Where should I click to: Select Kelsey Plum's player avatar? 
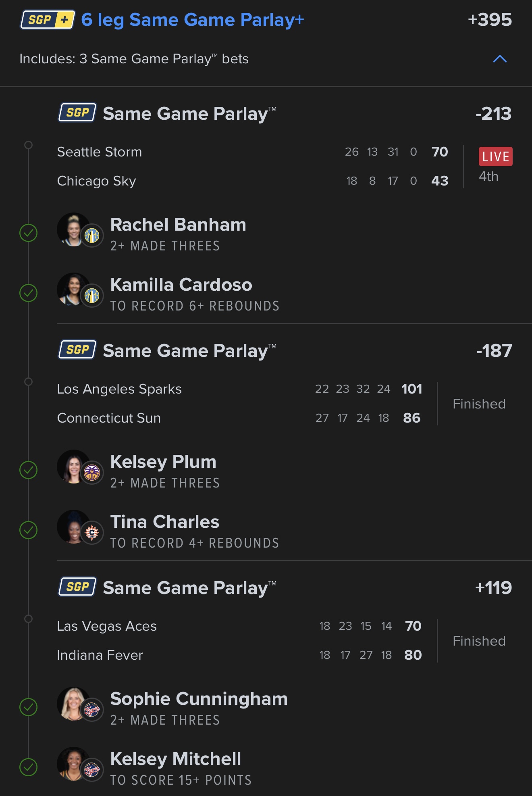click(74, 467)
